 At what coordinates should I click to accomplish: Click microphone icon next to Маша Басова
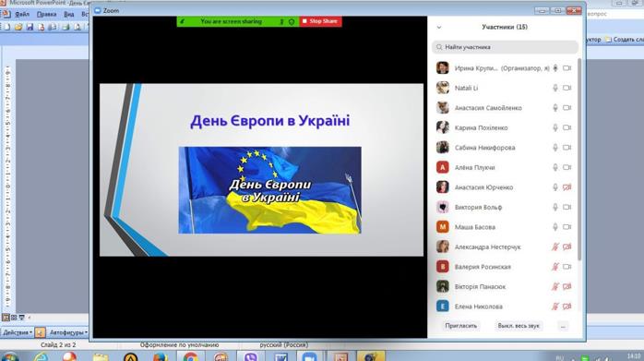pos(555,227)
